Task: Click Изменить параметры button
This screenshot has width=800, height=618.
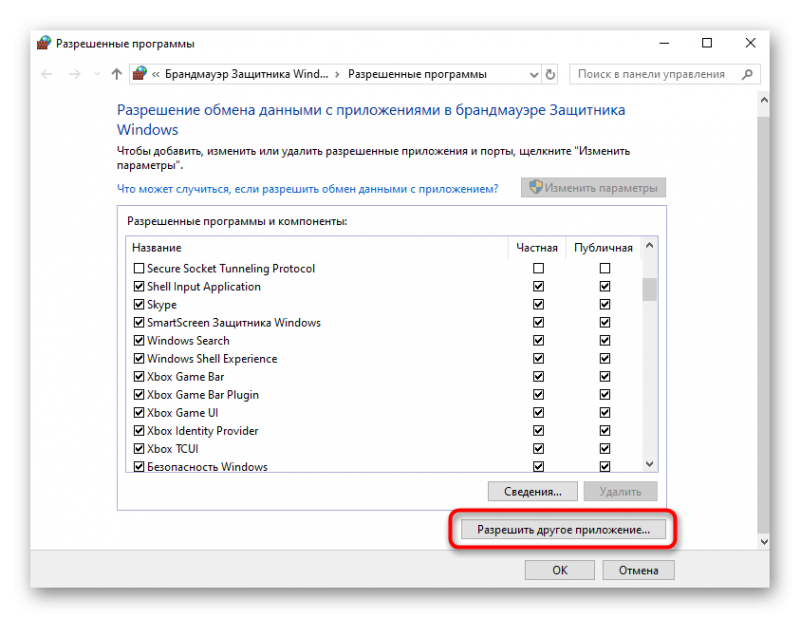Action: click(593, 188)
